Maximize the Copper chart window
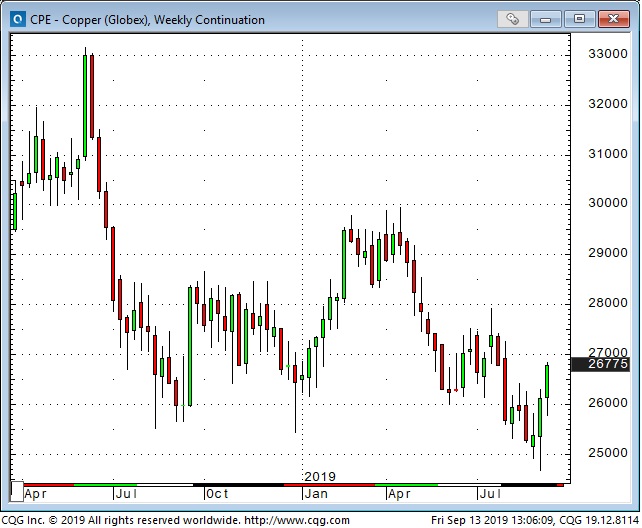The width and height of the screenshot is (642, 528). (x=579, y=19)
